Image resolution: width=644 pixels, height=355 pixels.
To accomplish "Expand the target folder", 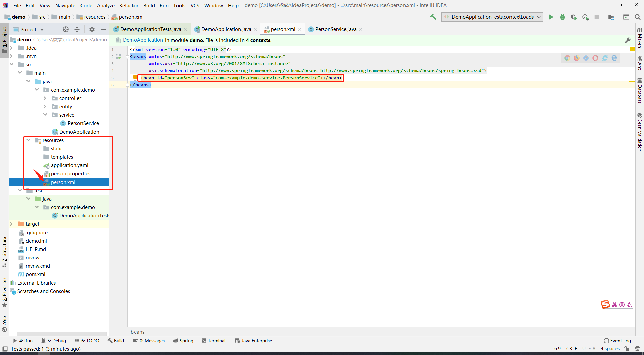I will (x=12, y=224).
